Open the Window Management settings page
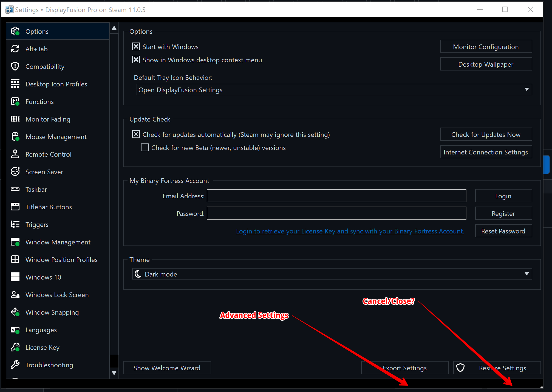This screenshot has height=392, width=552. pos(58,242)
